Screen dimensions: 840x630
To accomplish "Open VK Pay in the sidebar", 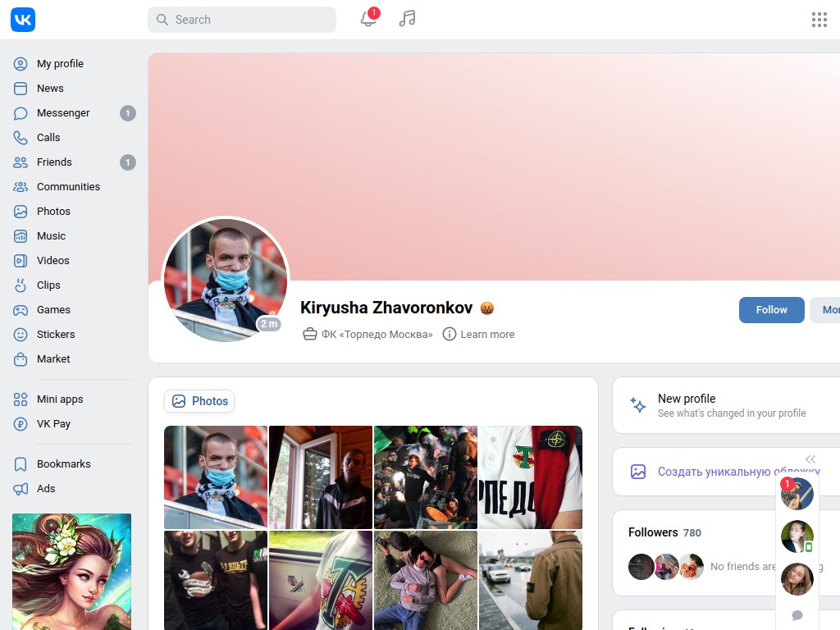I will pos(53,424).
